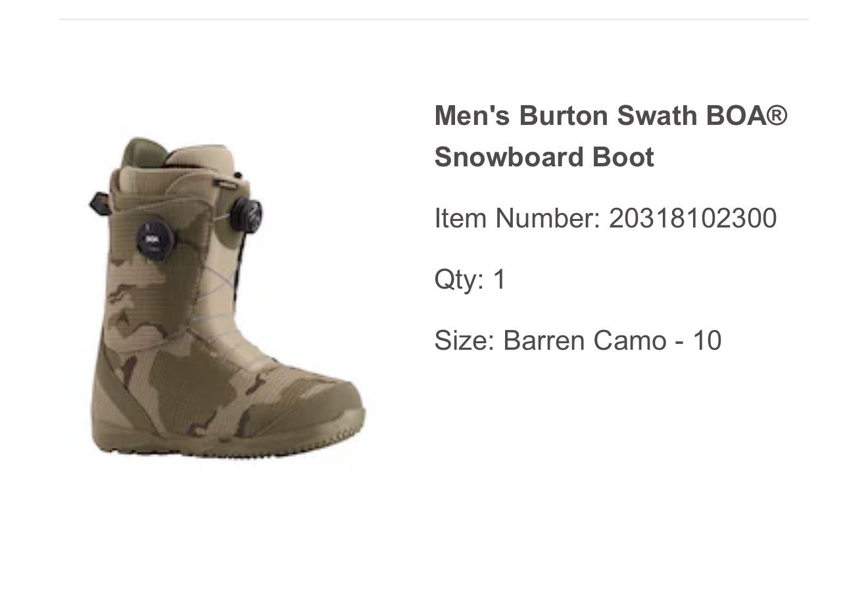The height and width of the screenshot is (595, 868).
Task: Click the "Size:" label
Action: point(464,341)
